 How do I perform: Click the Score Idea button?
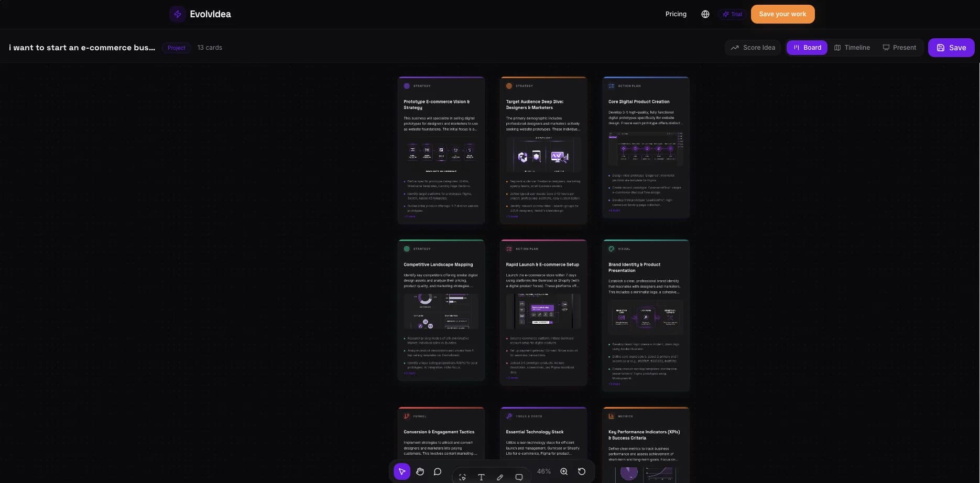click(x=753, y=48)
